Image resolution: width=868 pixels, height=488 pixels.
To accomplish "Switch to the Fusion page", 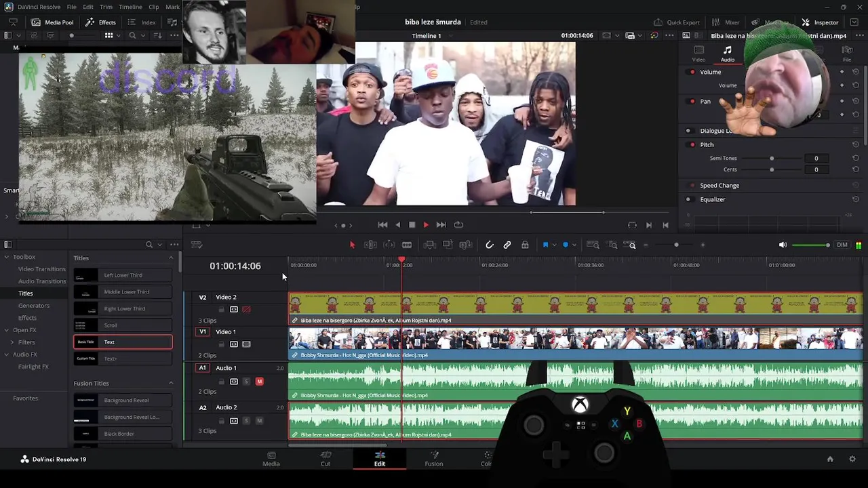I will coord(434,459).
